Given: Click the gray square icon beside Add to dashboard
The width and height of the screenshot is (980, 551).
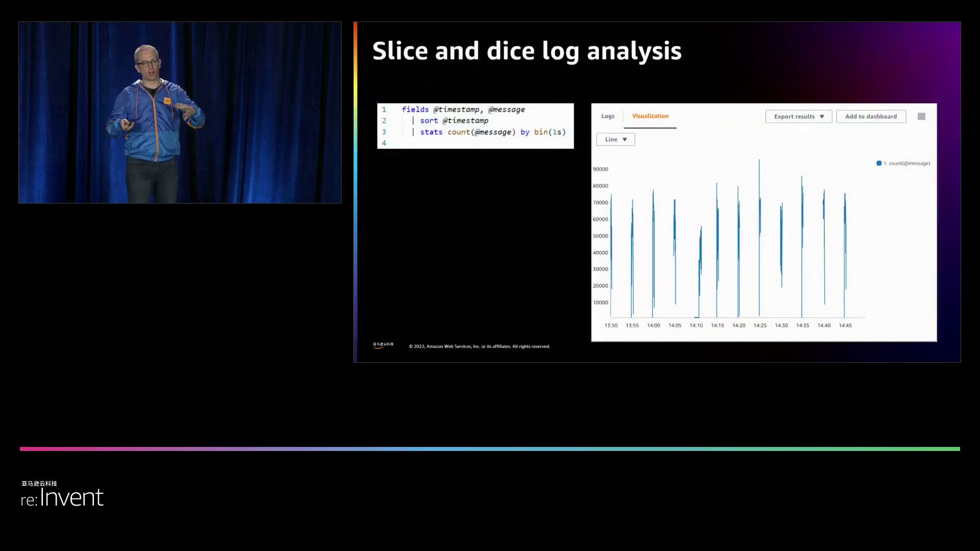Looking at the screenshot, I should [x=921, y=117].
